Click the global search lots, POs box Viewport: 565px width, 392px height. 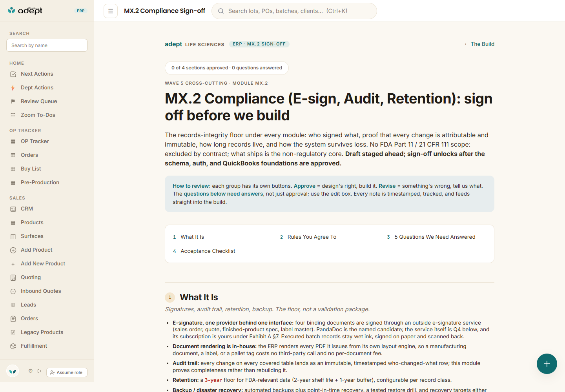tap(294, 11)
